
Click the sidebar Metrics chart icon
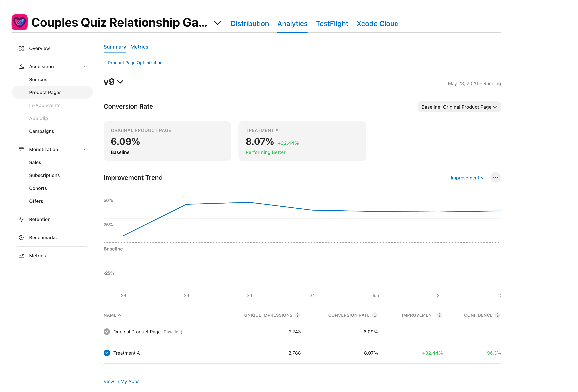click(21, 256)
